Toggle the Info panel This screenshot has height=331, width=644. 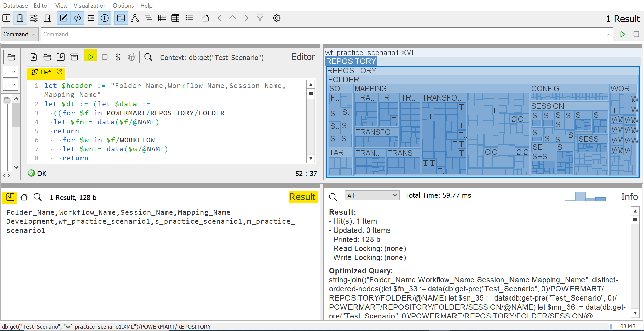105,18
